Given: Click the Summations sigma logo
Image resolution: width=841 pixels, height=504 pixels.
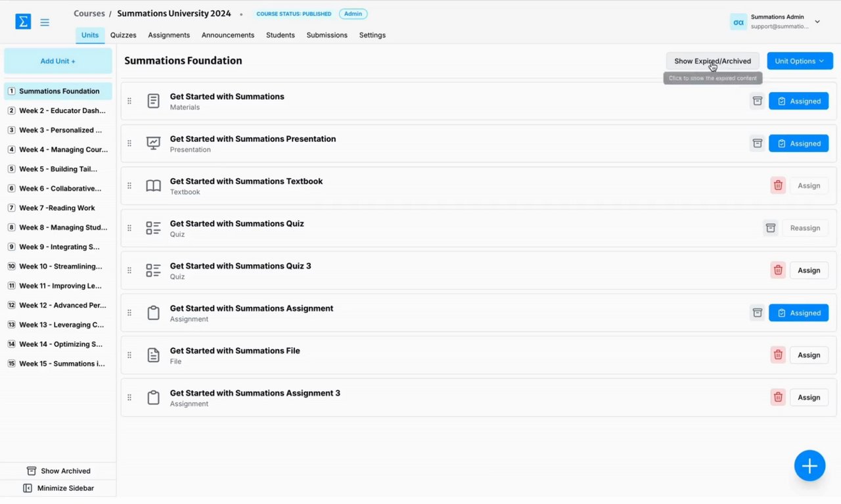Looking at the screenshot, I should click(x=23, y=22).
